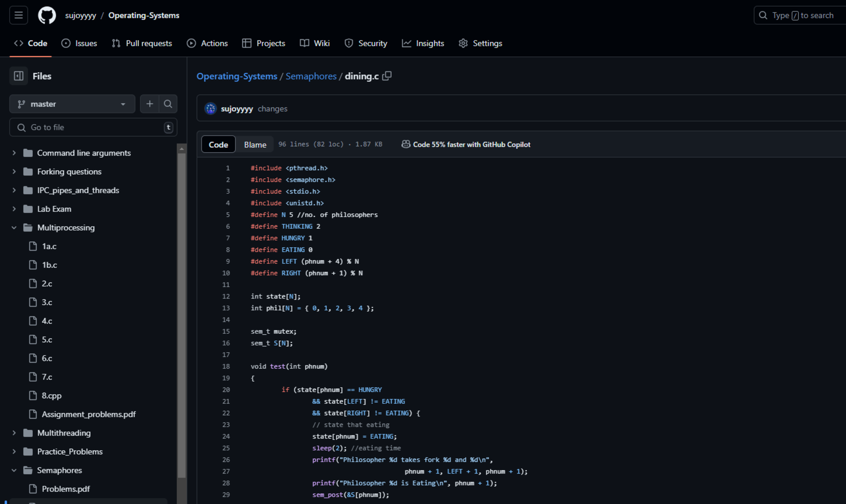Collapse the file tree side panel
The height and width of the screenshot is (504, 846).
[19, 76]
